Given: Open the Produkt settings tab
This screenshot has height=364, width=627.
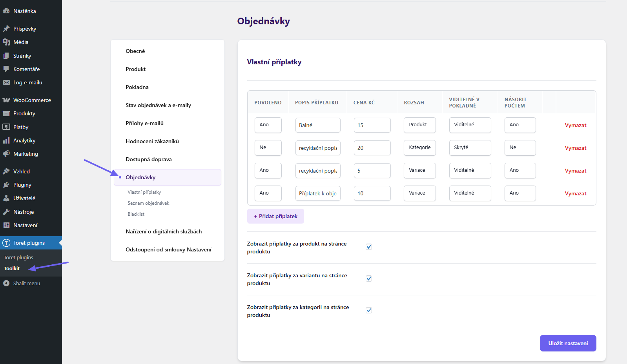Looking at the screenshot, I should point(136,69).
